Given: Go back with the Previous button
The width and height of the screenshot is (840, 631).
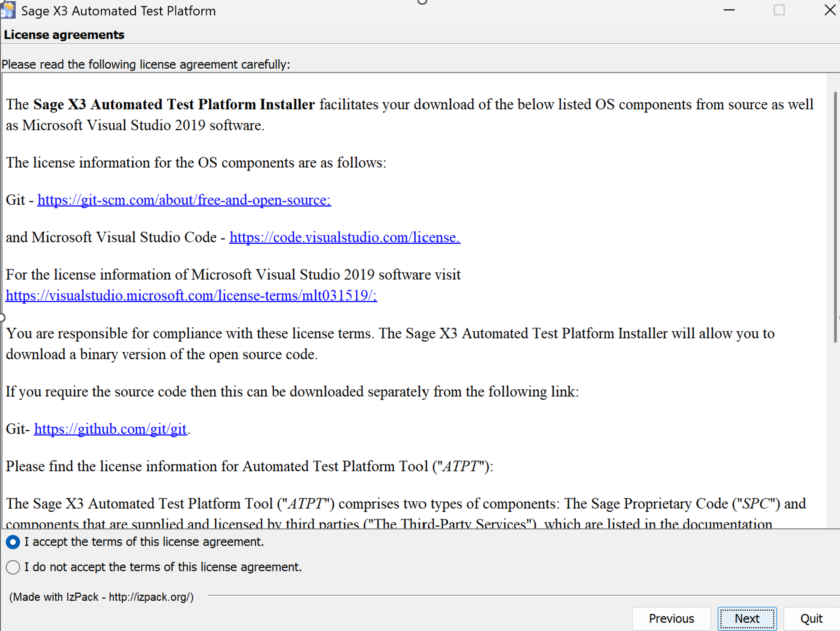Looking at the screenshot, I should click(x=671, y=619).
